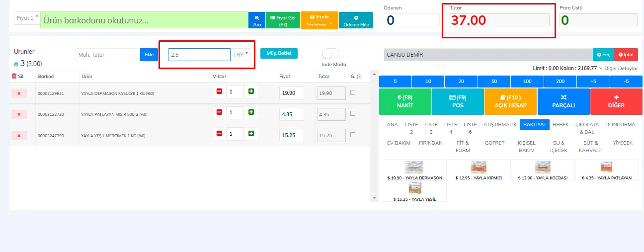Decrease quantity of Yeşil Mercimek
The height and width of the screenshot is (252, 644).
[219, 133]
